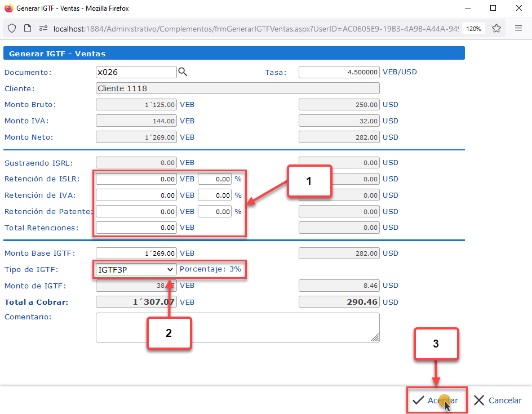The height and width of the screenshot is (414, 532).
Task: Click the Retención de IVA percentage field
Action: coord(215,195)
